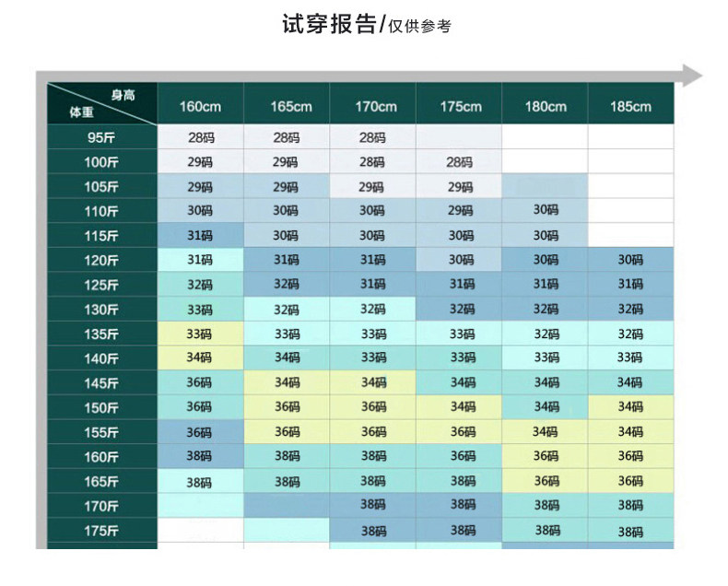Click the 115斤 row label
The image size is (728, 586).
point(102,235)
